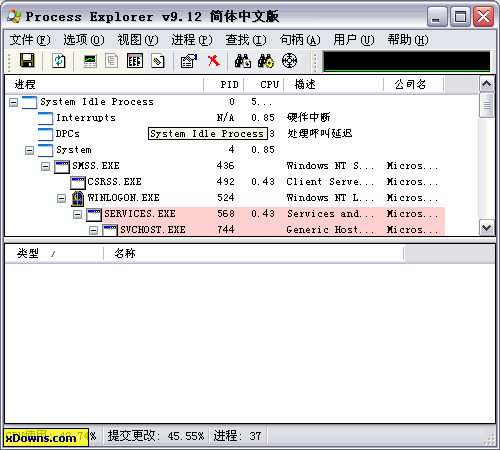Sort by the 公司名 column header

tap(414, 84)
